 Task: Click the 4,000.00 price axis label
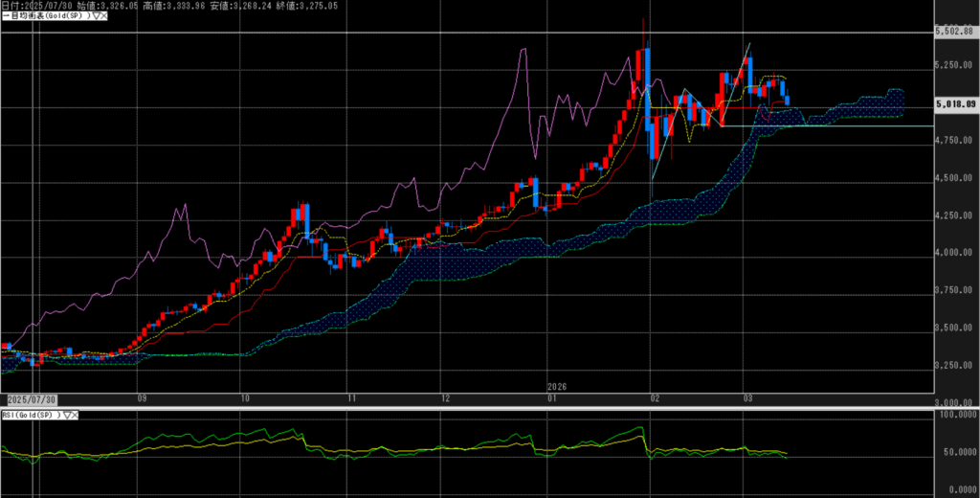(955, 253)
